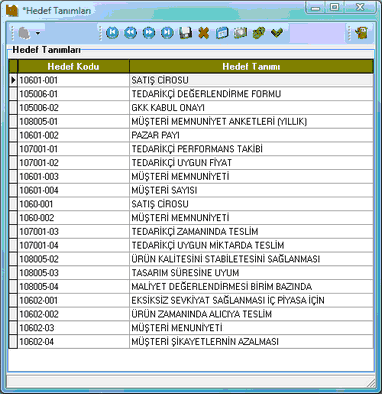Click MÜŞTERİ MENUNİYETİ in row 10602-03

251,328
